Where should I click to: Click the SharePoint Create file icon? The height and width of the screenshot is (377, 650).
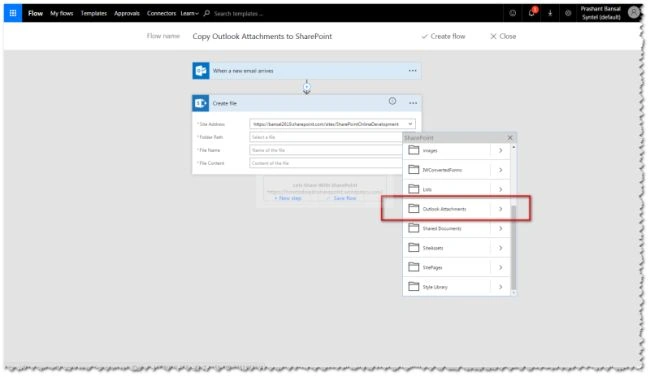coord(201,103)
